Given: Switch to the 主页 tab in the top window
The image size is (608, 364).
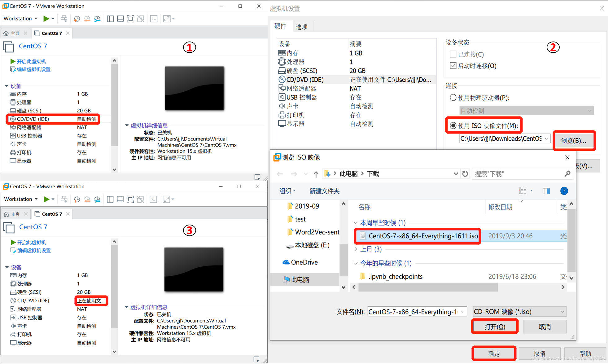Looking at the screenshot, I should coord(14,33).
